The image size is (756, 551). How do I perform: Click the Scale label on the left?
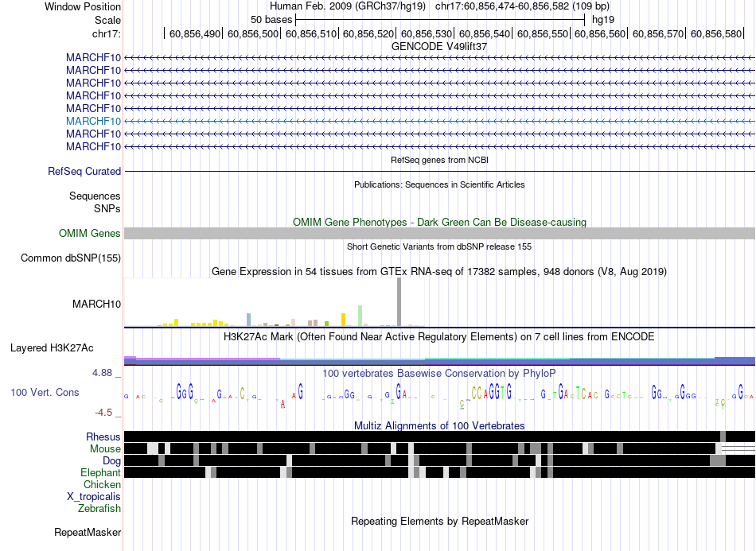point(107,20)
